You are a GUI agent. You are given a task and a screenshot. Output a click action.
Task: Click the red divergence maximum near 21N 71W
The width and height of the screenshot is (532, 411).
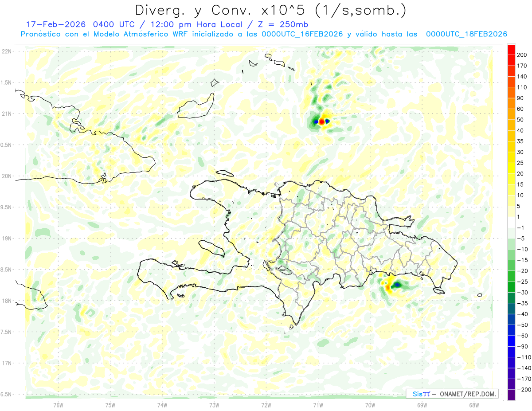322,121
